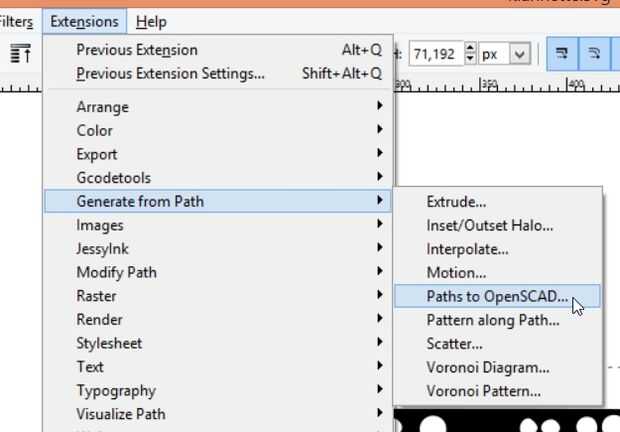The image size is (620, 432).
Task: Toggle the second highlighted toolbar button
Action: coord(596,55)
